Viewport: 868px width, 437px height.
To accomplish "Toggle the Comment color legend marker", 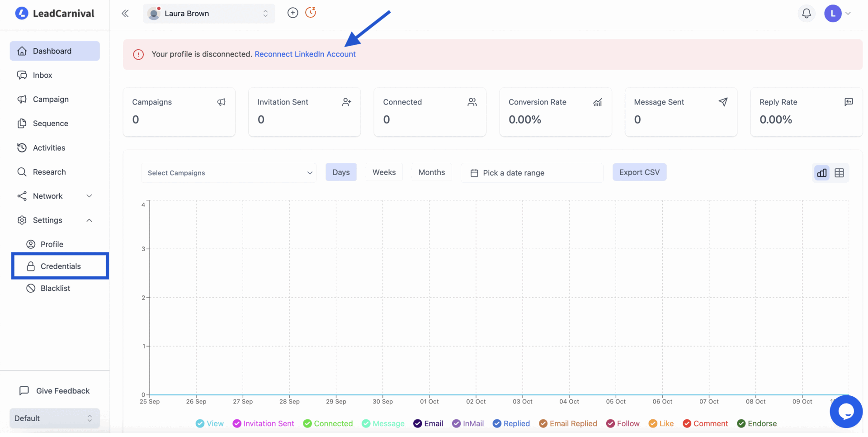I will (x=687, y=423).
